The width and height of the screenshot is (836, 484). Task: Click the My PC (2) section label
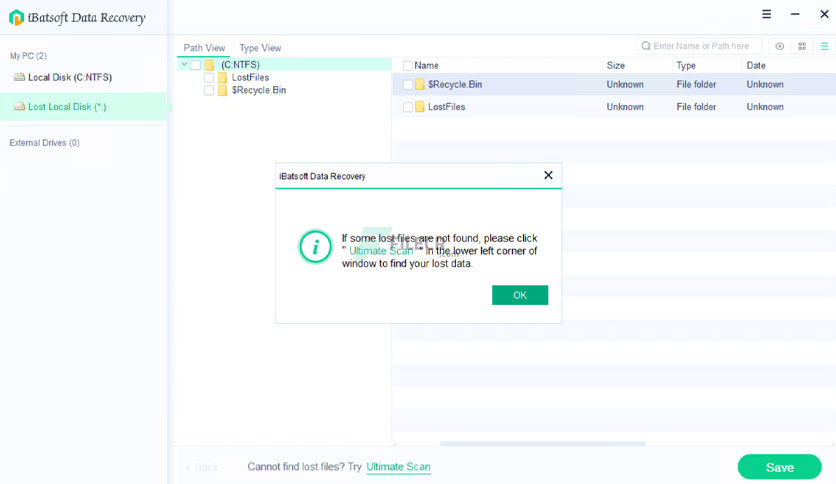coord(28,56)
